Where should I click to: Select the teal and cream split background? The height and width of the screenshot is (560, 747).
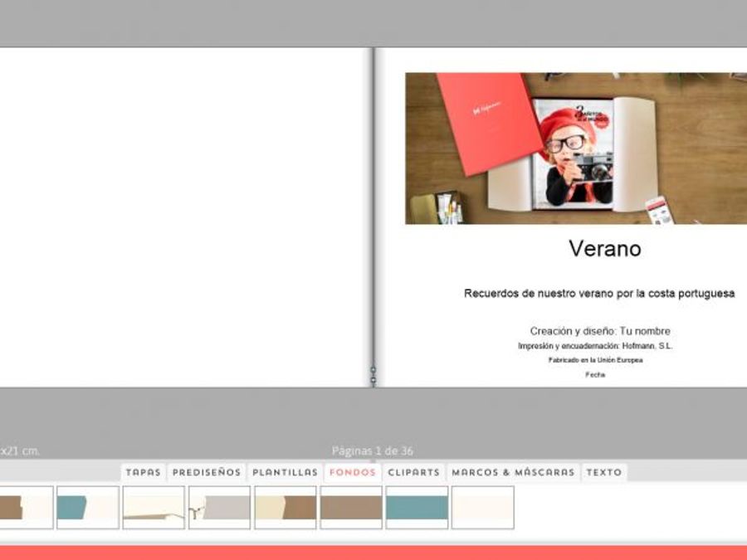pyautogui.click(x=87, y=507)
